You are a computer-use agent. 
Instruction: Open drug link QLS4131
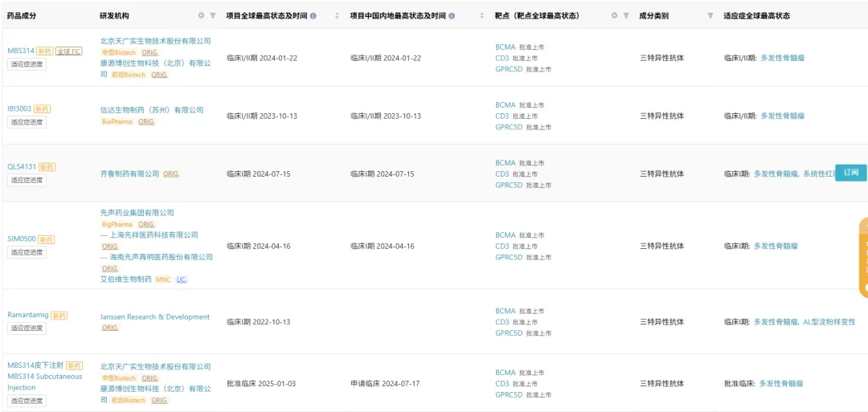20,167
